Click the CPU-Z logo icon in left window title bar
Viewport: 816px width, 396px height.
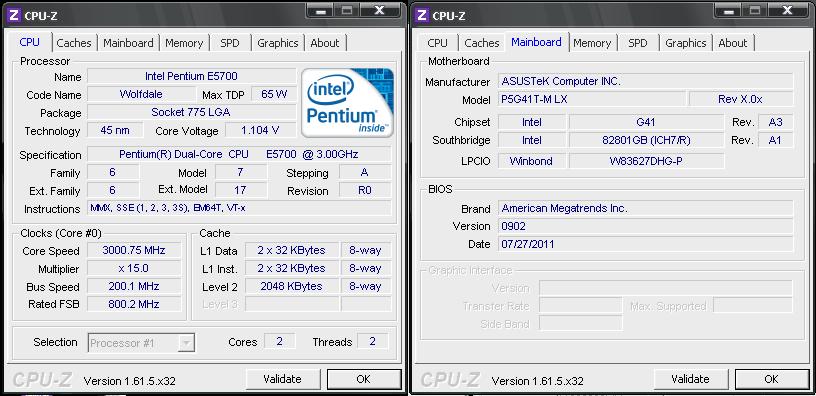pyautogui.click(x=15, y=15)
